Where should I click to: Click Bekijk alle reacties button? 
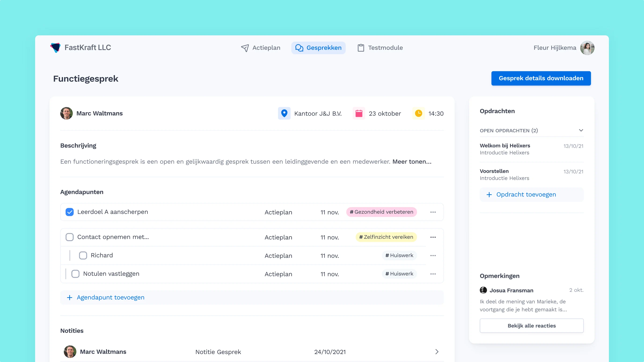pos(531,326)
